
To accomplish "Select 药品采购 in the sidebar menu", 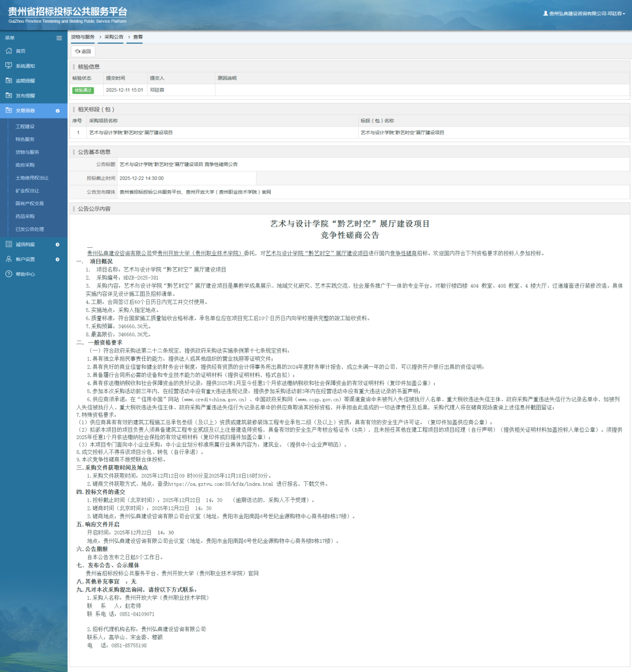I will coord(25,216).
